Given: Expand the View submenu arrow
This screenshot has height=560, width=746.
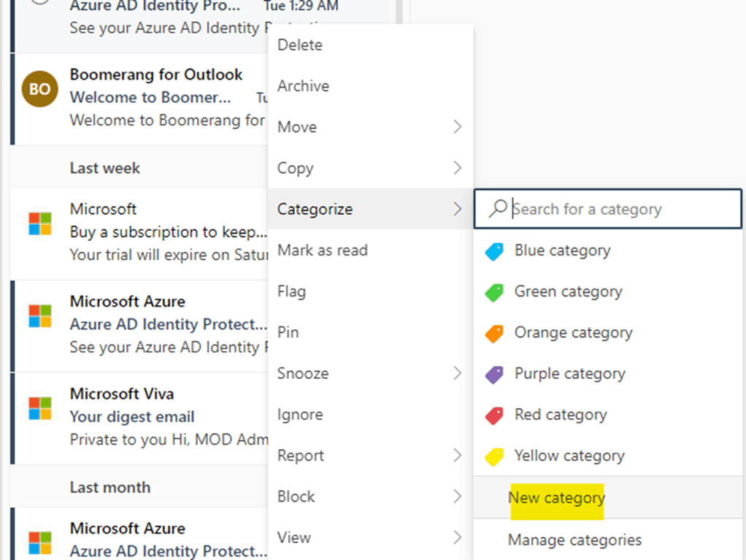Looking at the screenshot, I should click(457, 537).
